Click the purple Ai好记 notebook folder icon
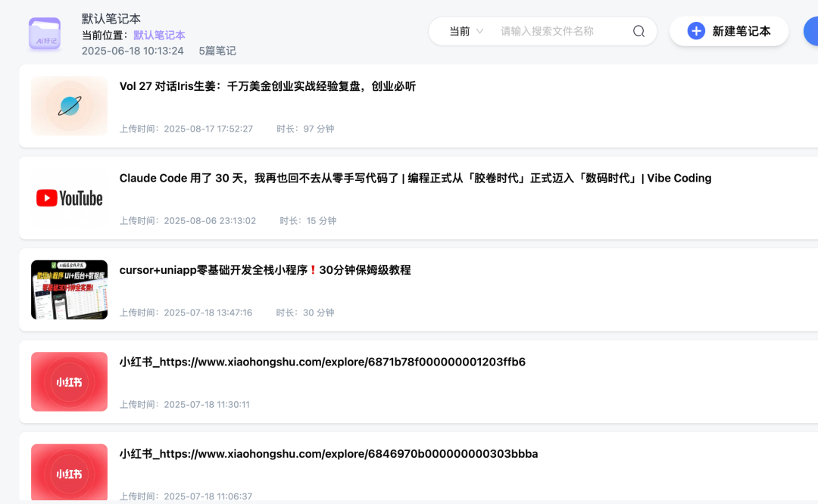The width and height of the screenshot is (818, 504). [x=45, y=33]
